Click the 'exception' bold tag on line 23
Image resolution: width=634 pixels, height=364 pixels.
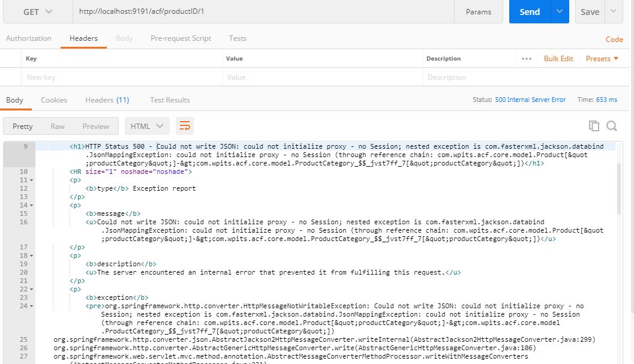[117, 297]
